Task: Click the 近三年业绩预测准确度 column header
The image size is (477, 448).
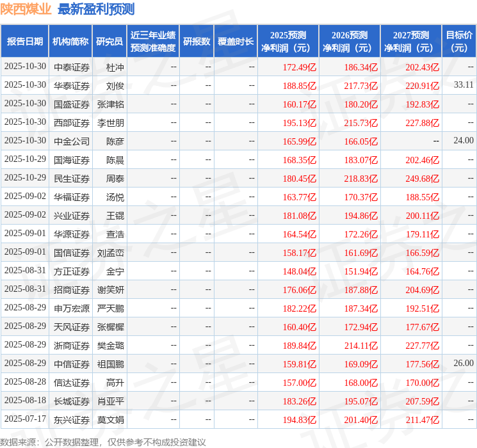Action: pos(153,42)
